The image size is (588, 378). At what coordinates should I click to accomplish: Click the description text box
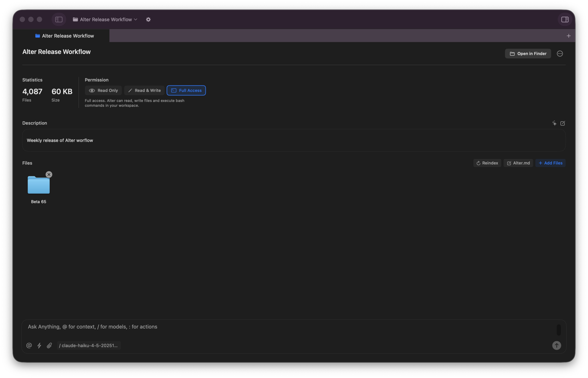(x=294, y=140)
